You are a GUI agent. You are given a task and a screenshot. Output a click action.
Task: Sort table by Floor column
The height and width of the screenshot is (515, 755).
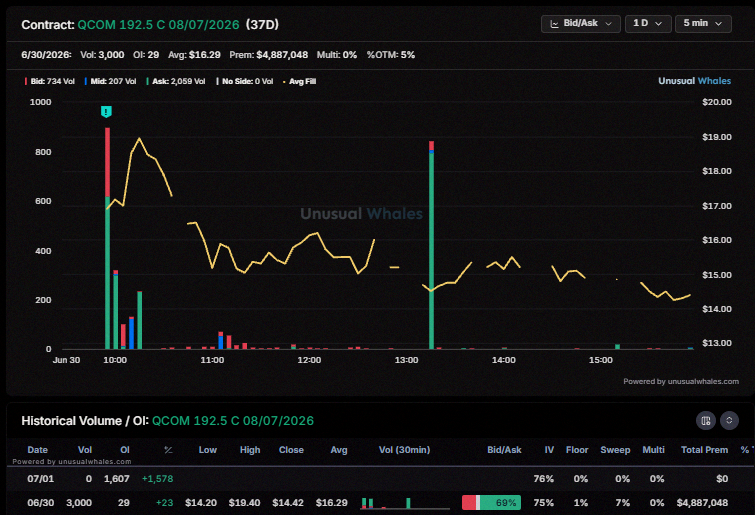coord(577,450)
